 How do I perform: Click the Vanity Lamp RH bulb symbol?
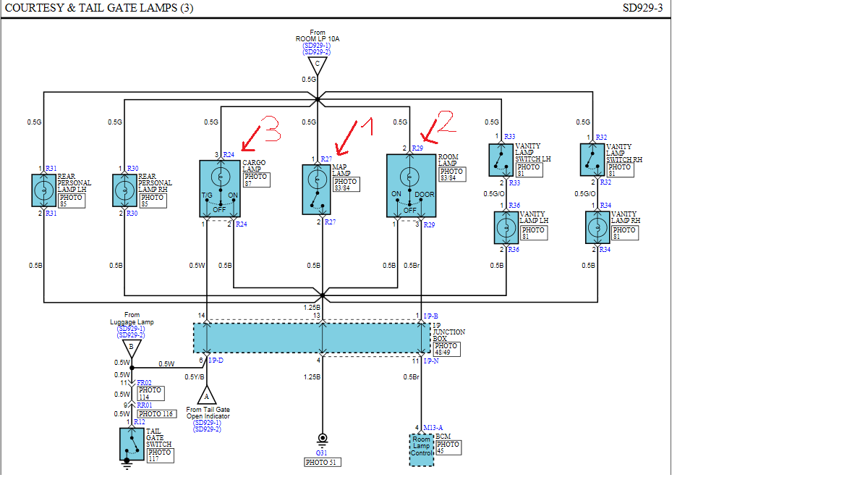pos(597,227)
